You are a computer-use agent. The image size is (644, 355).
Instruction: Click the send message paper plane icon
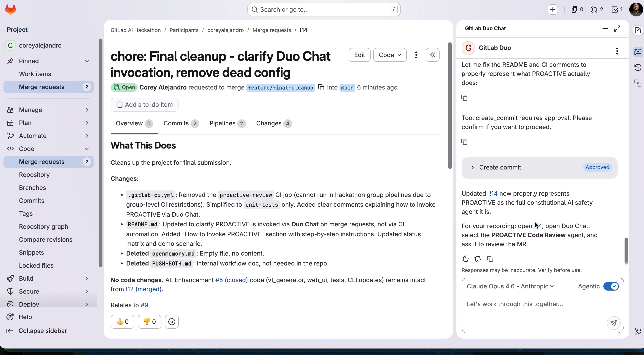pos(614,323)
